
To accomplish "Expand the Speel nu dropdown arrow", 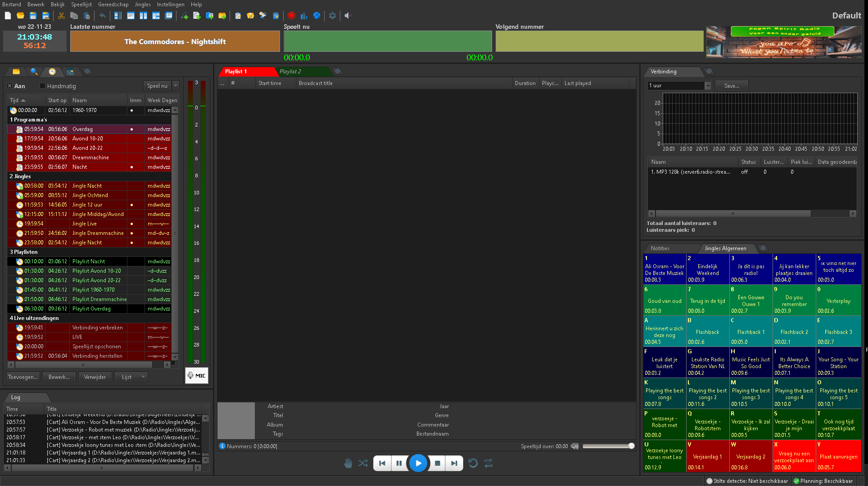I will [x=176, y=86].
